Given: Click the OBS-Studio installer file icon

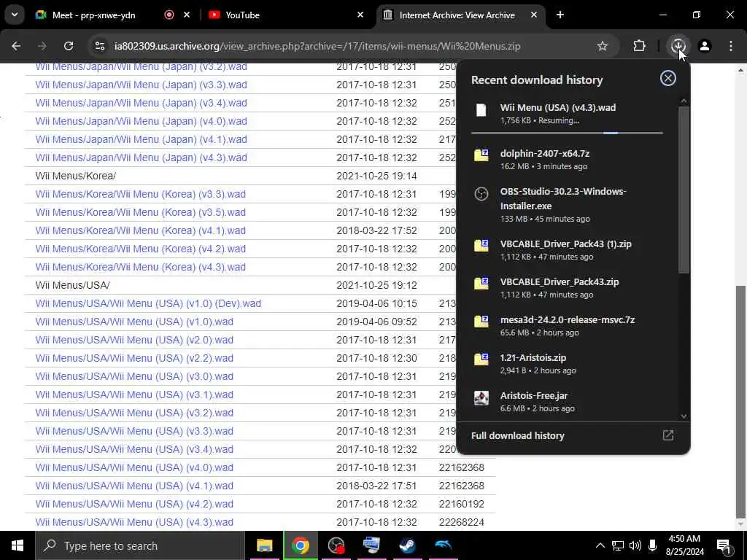Looking at the screenshot, I should click(481, 194).
